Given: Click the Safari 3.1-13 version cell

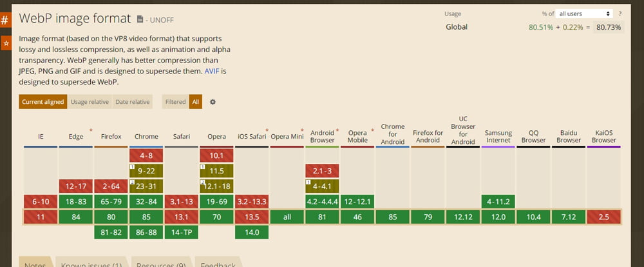Looking at the screenshot, I should click(182, 202).
